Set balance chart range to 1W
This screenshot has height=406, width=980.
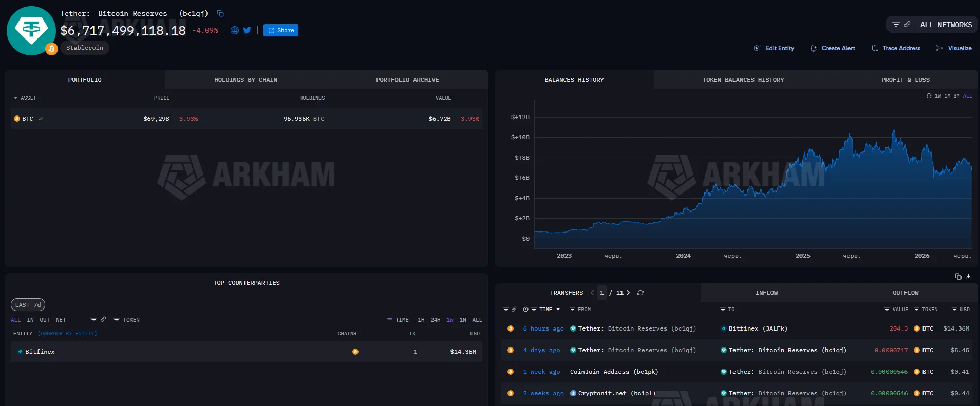[938, 96]
